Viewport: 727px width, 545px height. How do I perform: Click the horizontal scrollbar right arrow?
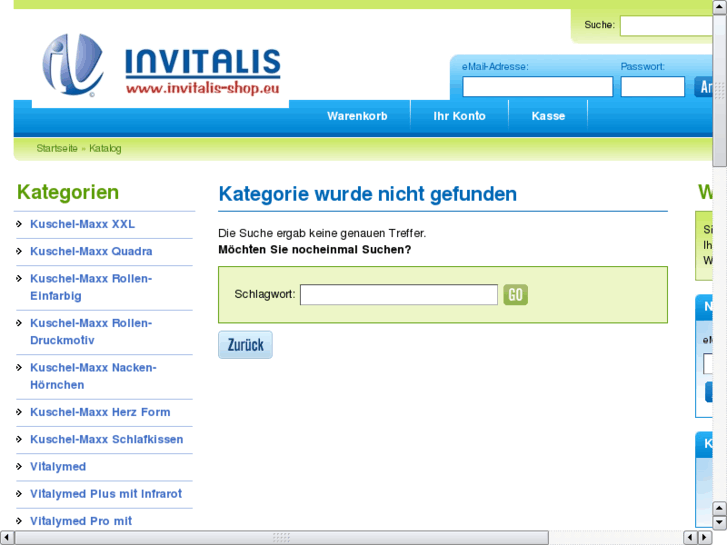click(705, 538)
